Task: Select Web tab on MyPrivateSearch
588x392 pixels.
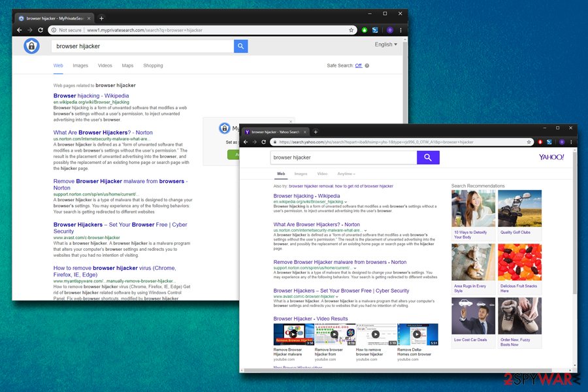Action: pos(58,65)
